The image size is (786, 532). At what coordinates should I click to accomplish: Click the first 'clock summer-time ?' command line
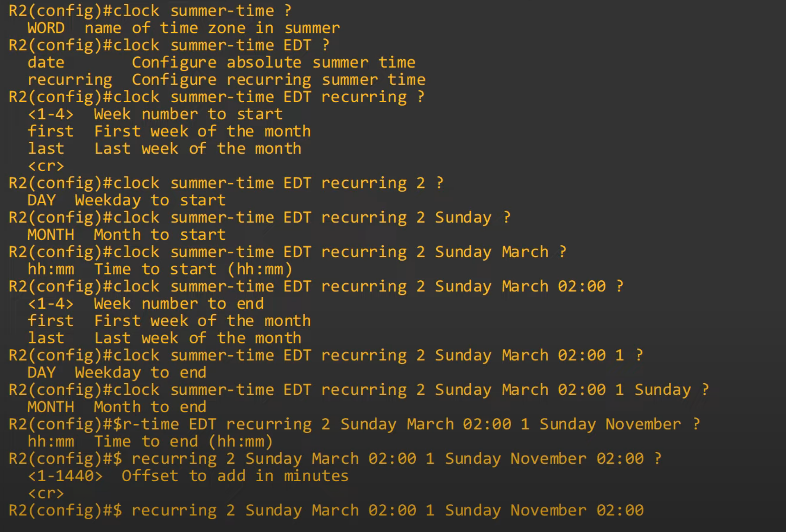(x=150, y=11)
